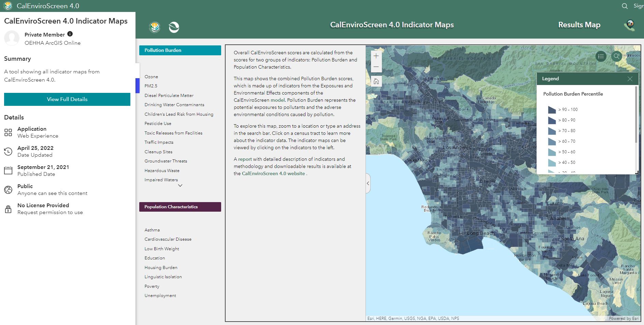Click the > 60 - 70 legend swatch

(x=552, y=141)
